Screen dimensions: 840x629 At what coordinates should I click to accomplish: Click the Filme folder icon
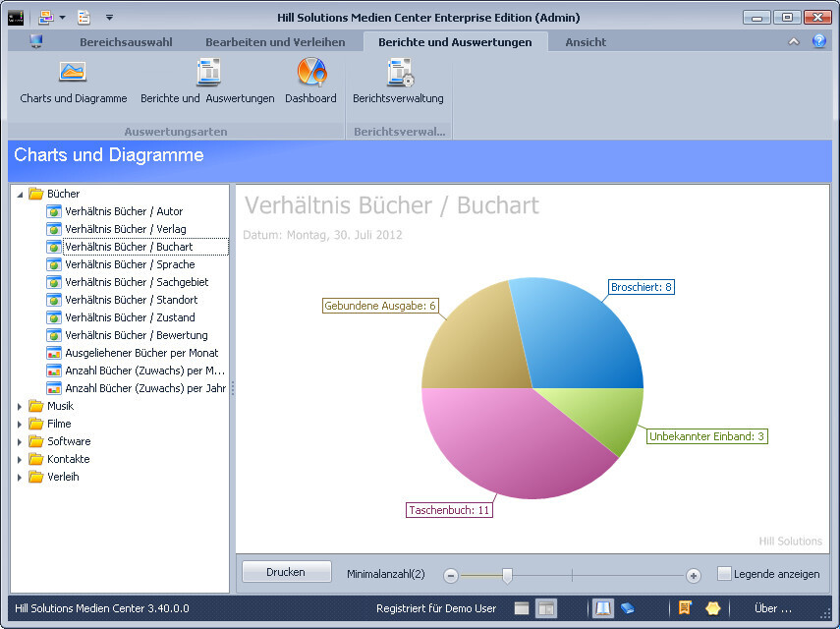point(36,424)
